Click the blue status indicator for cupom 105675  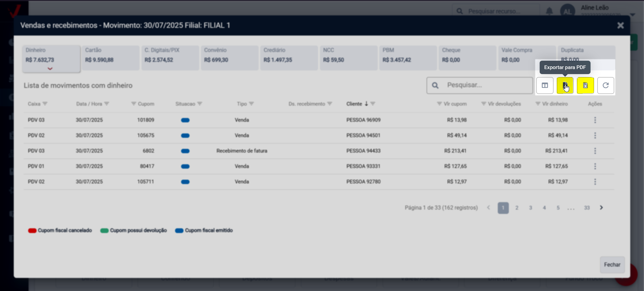pos(185,136)
